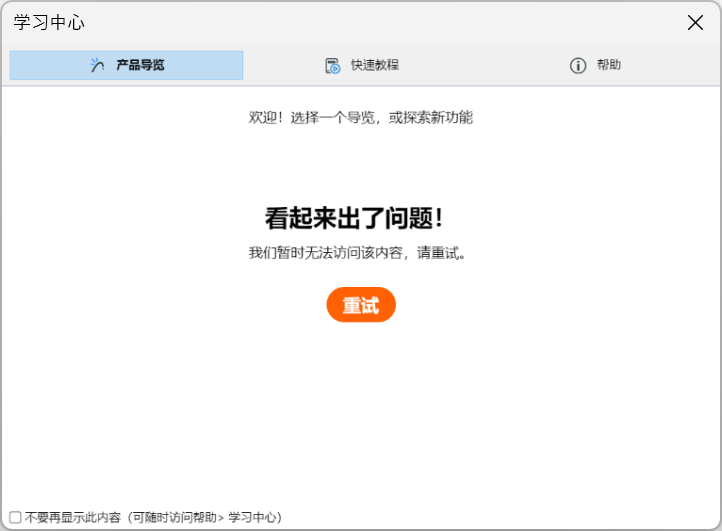Open the 帮助 tab
722x531 pixels.
595,65
